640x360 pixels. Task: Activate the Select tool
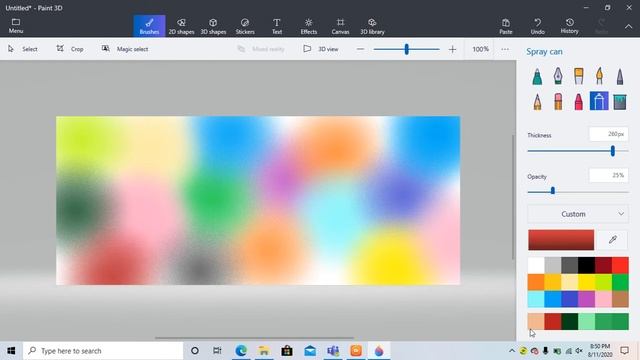point(23,49)
